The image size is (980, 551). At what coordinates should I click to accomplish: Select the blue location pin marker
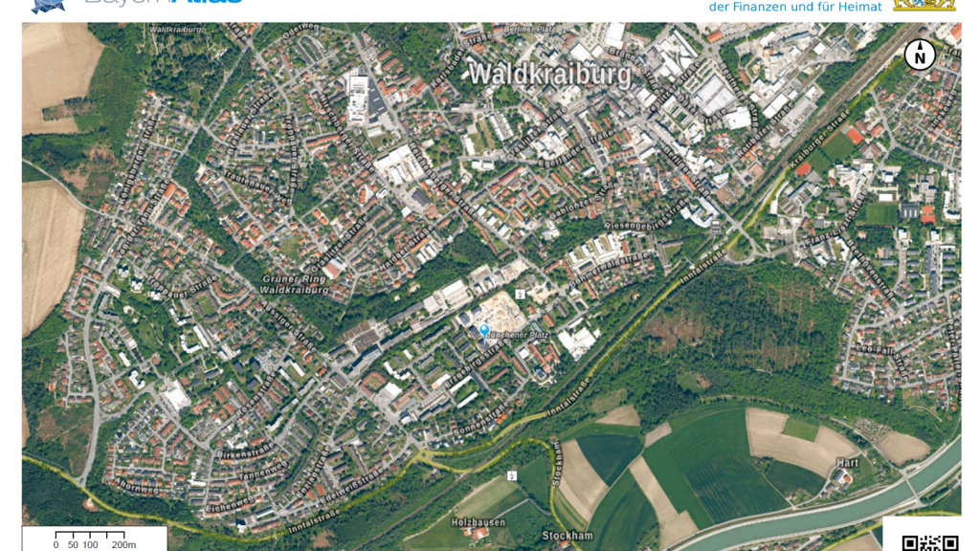pos(484,331)
